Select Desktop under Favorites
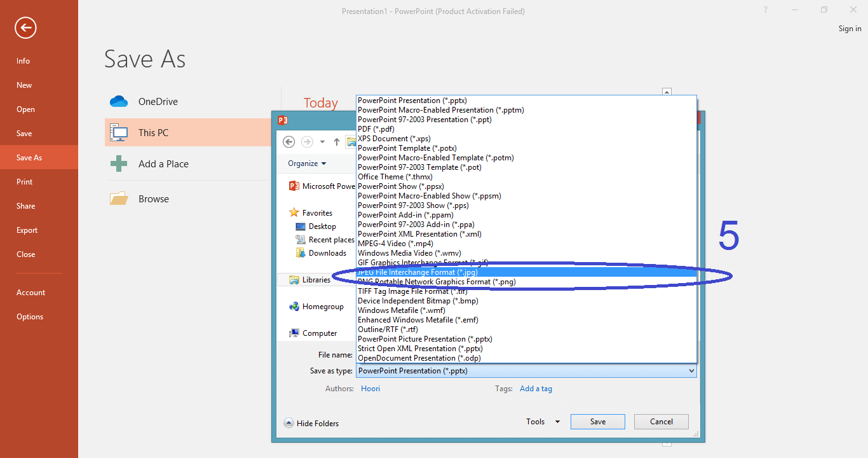Screen dimensions: 868x458 coord(322,226)
